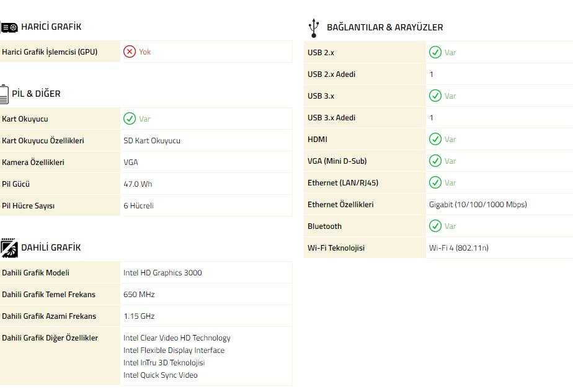Screen dimensions: 573x392
Task: Click the Pil Gücü row label
Action: 16,184
